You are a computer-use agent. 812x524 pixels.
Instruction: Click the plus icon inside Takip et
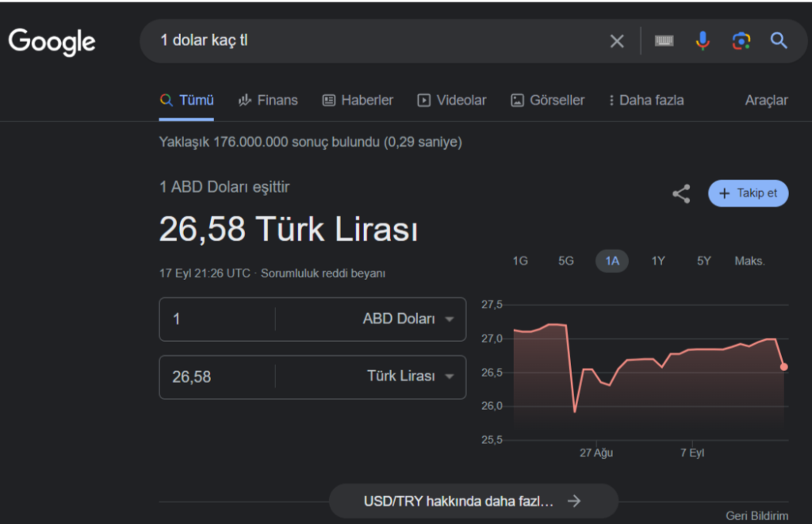[725, 193]
